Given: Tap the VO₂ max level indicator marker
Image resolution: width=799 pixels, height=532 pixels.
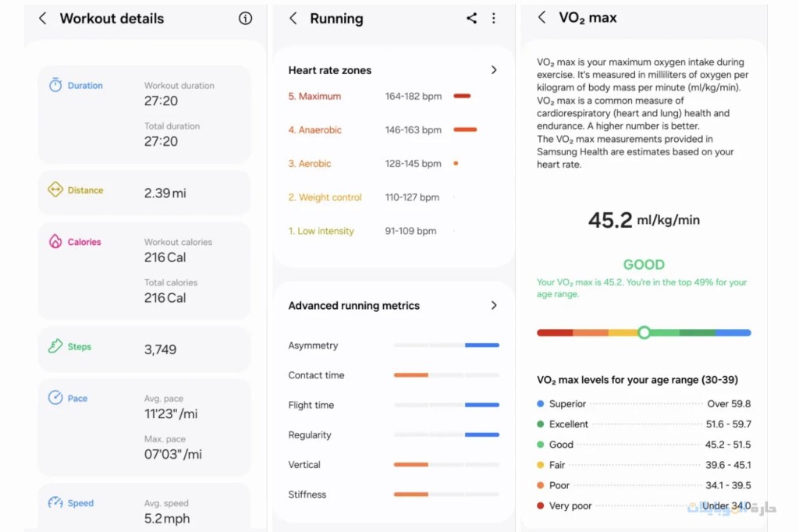Looking at the screenshot, I should [x=644, y=332].
